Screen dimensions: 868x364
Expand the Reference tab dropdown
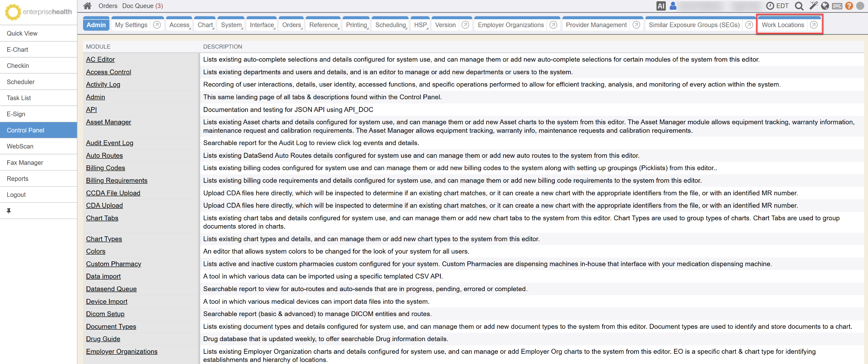[x=323, y=25]
